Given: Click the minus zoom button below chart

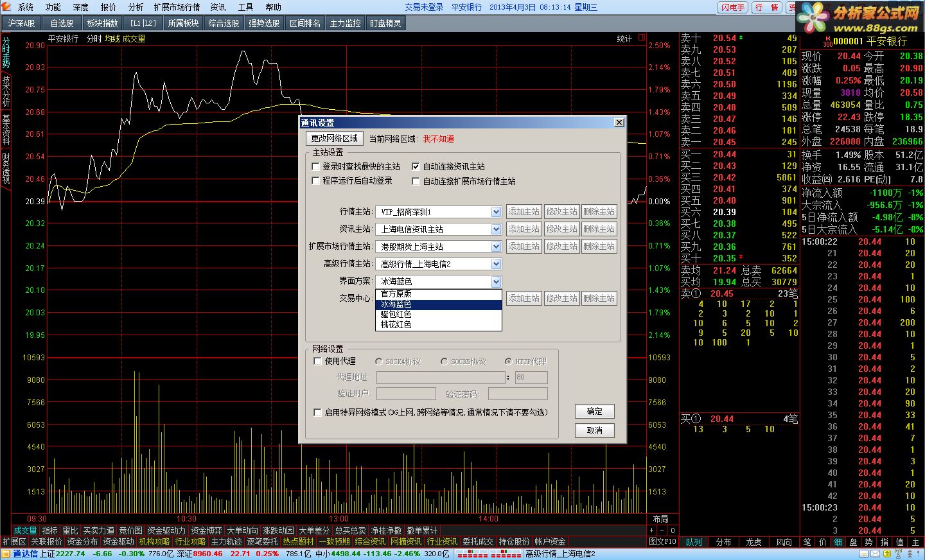Looking at the screenshot, I should [662, 530].
